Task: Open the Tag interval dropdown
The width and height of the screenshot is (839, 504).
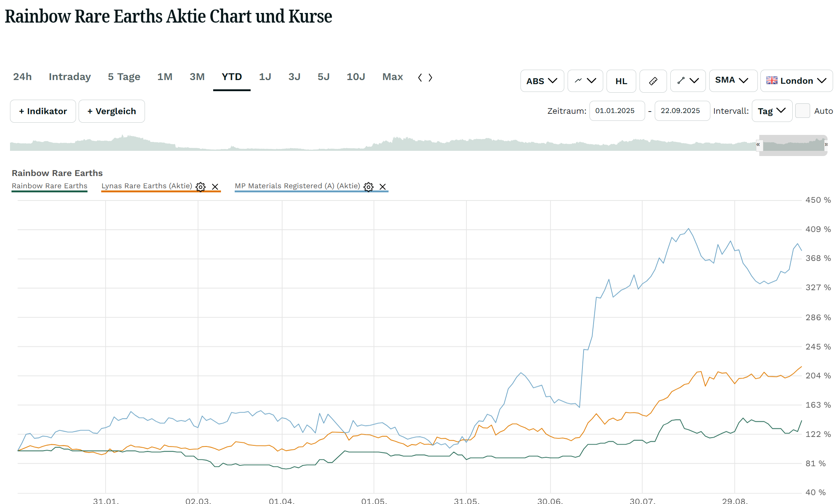Action: tap(772, 111)
